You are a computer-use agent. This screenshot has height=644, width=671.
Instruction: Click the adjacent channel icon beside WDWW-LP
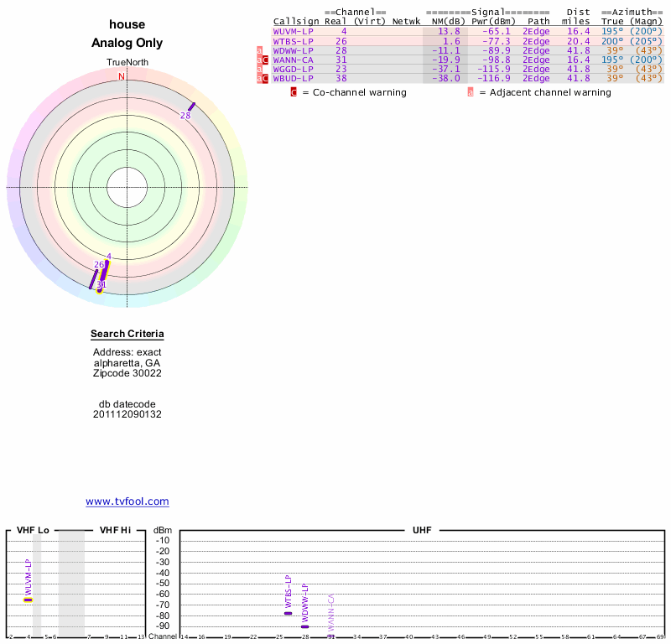coord(259,50)
